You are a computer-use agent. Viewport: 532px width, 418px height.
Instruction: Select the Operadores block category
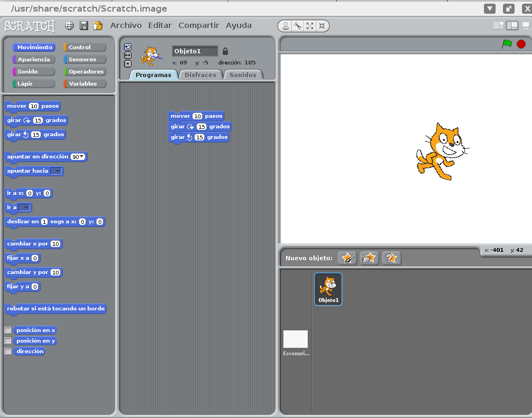click(x=85, y=72)
